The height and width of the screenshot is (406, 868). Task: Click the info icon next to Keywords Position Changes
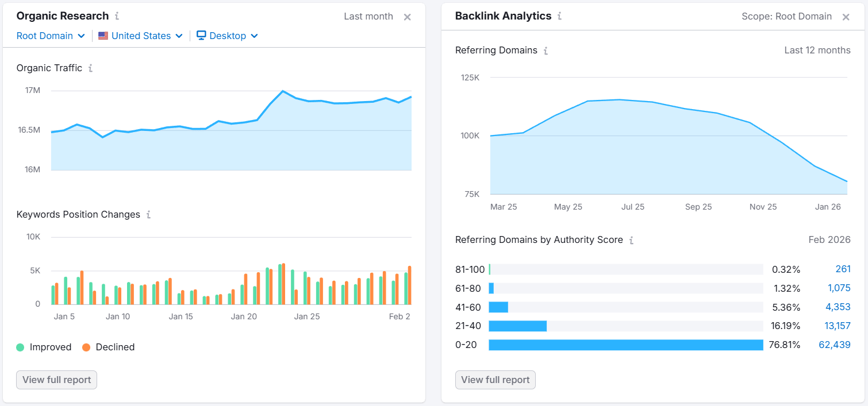(148, 214)
